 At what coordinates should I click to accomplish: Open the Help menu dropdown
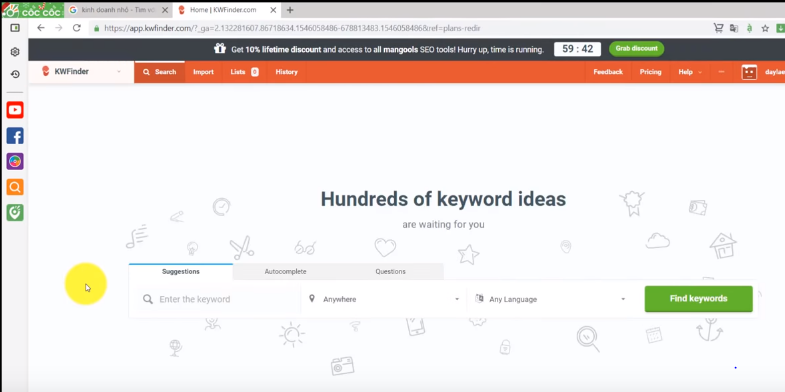[x=690, y=72]
